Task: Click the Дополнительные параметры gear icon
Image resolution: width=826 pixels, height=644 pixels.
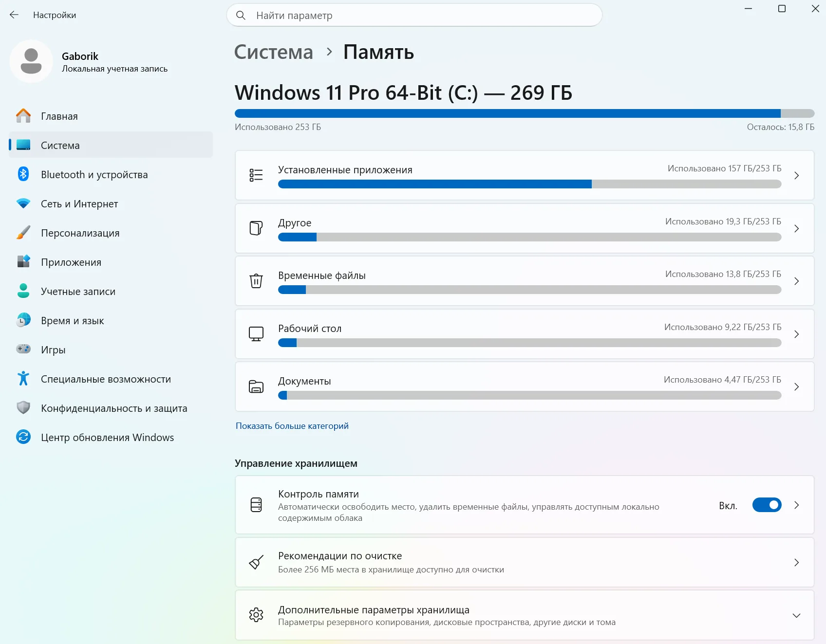Action: [256, 615]
